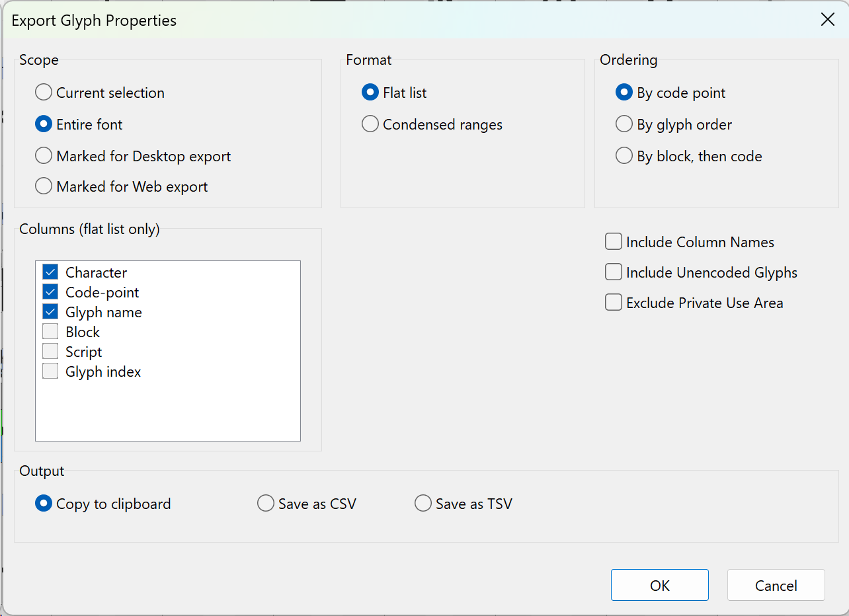Uncheck the Code-point column
Viewport: 849px width, 616px height.
[x=50, y=292]
